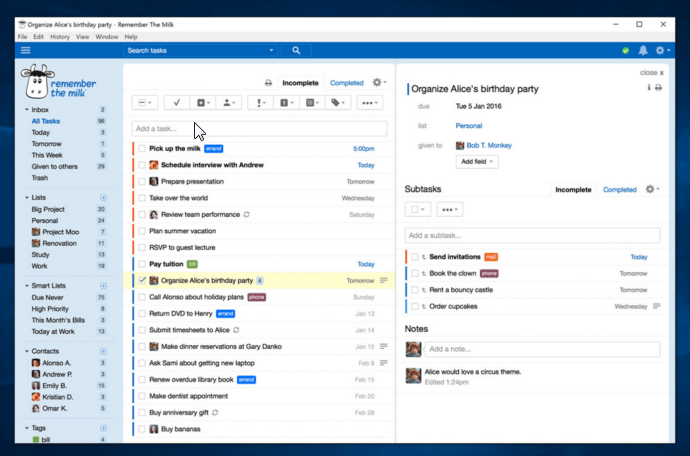690x456 pixels.
Task: Close the task details panel
Action: [x=652, y=73]
